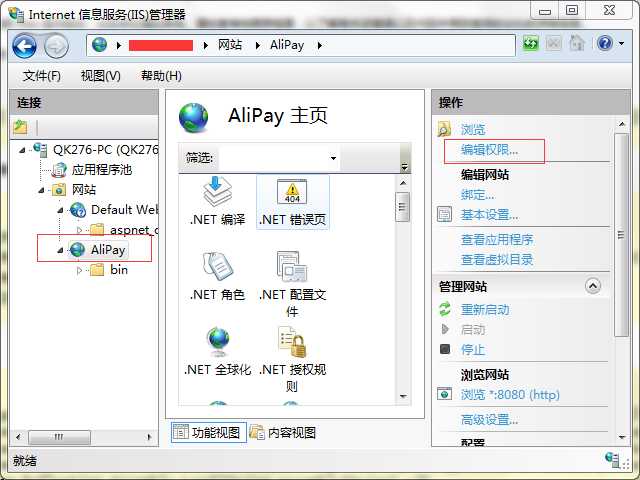Click the 查看应用程序 link
Viewport: 640px width, 480px height.
(x=497, y=239)
